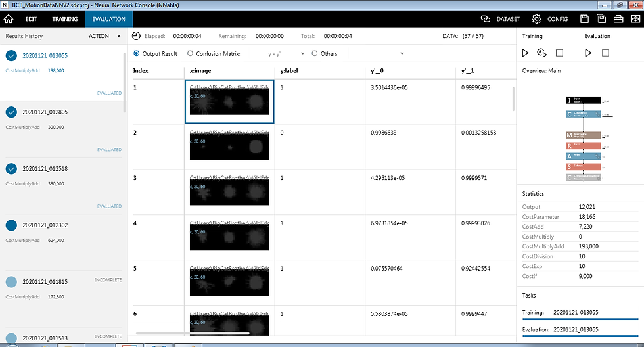Switch to the TRAINING tab
This screenshot has width=644, height=347.
tap(65, 19)
